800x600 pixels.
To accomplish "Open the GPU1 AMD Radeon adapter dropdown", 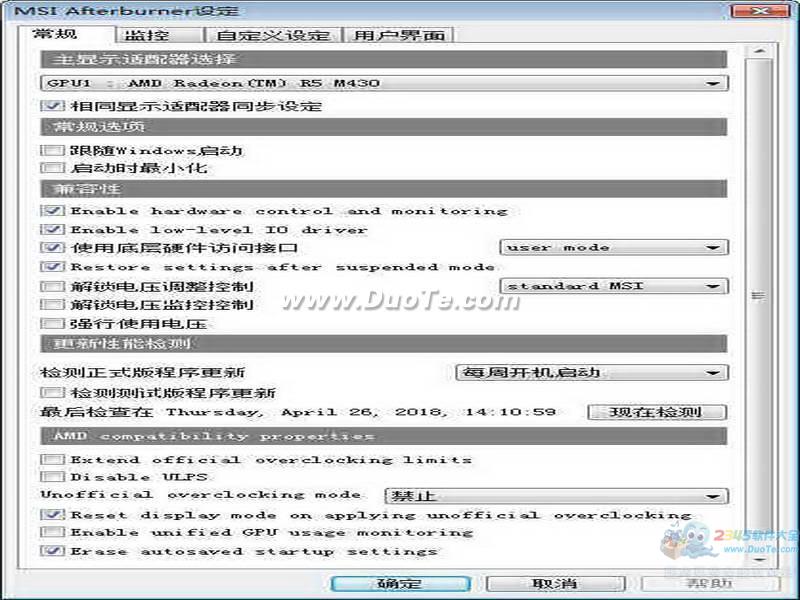I will 384,83.
